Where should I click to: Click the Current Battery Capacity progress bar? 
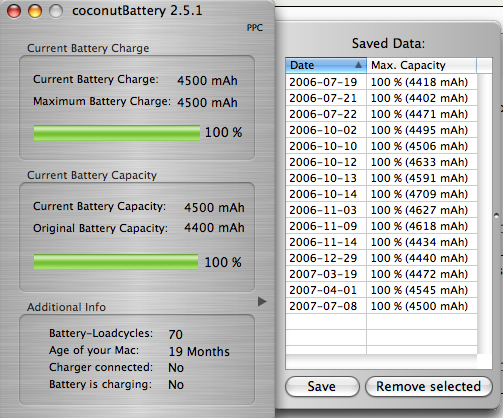pyautogui.click(x=116, y=262)
